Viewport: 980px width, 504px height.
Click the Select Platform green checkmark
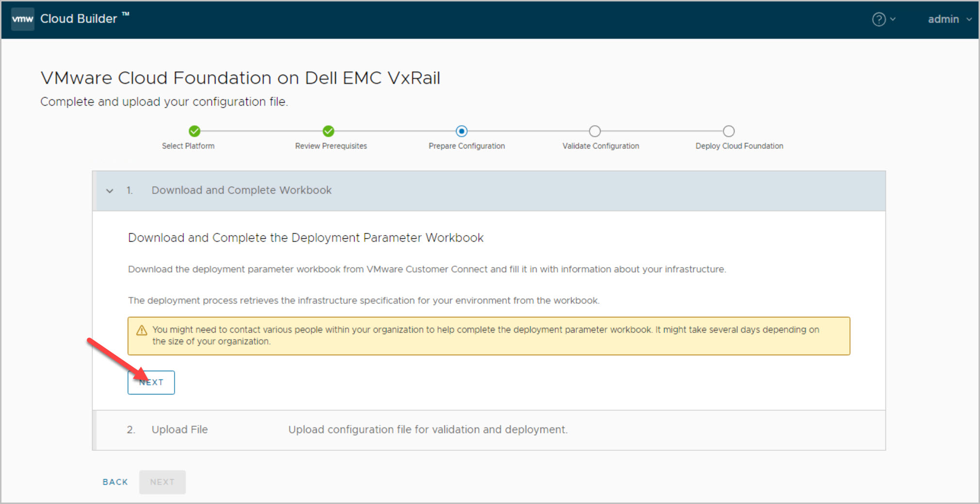195,131
